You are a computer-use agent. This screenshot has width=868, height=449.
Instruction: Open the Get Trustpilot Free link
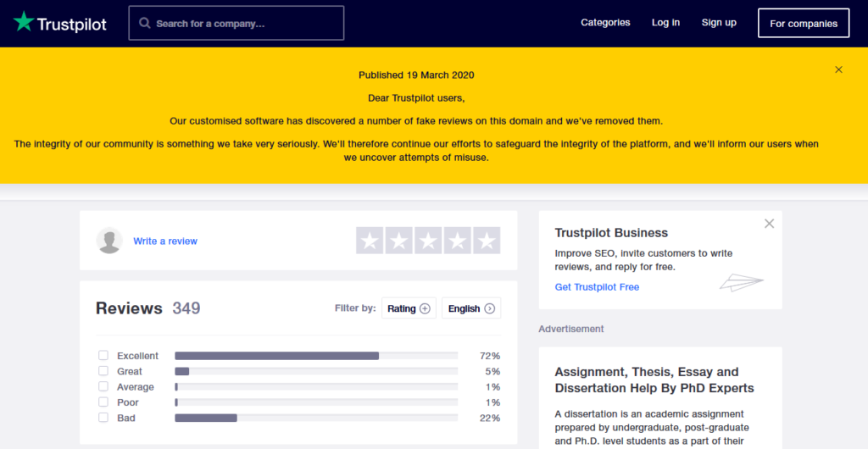point(597,287)
